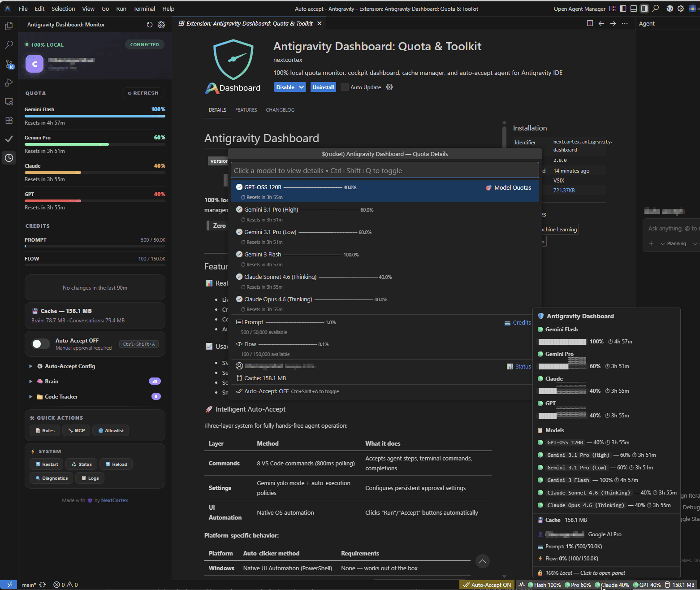The width and height of the screenshot is (700, 590).
Task: Open the Diagnostics button
Action: pyautogui.click(x=52, y=478)
